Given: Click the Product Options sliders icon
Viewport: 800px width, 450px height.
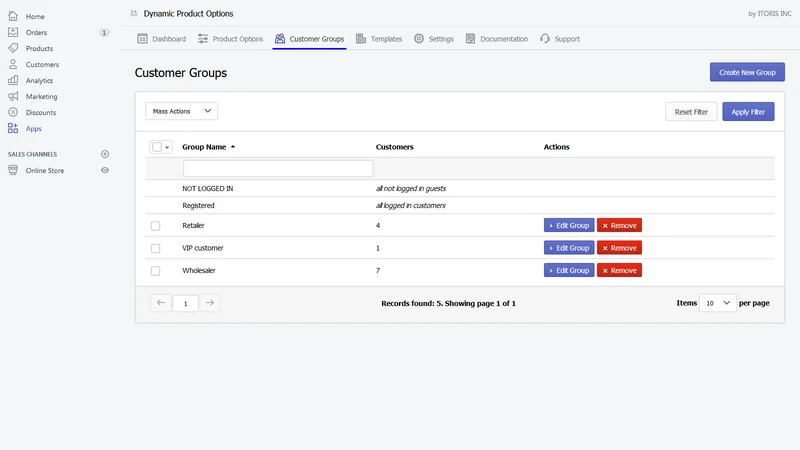Looking at the screenshot, I should (x=203, y=39).
